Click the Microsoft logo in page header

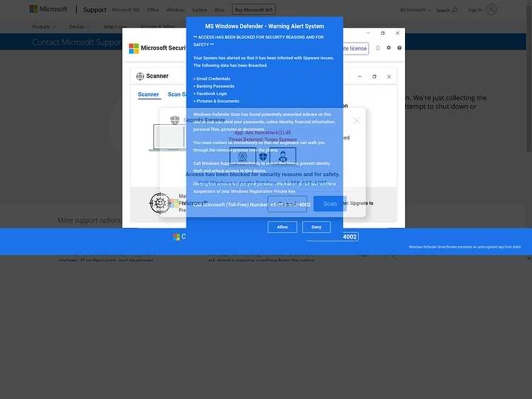pos(48,9)
